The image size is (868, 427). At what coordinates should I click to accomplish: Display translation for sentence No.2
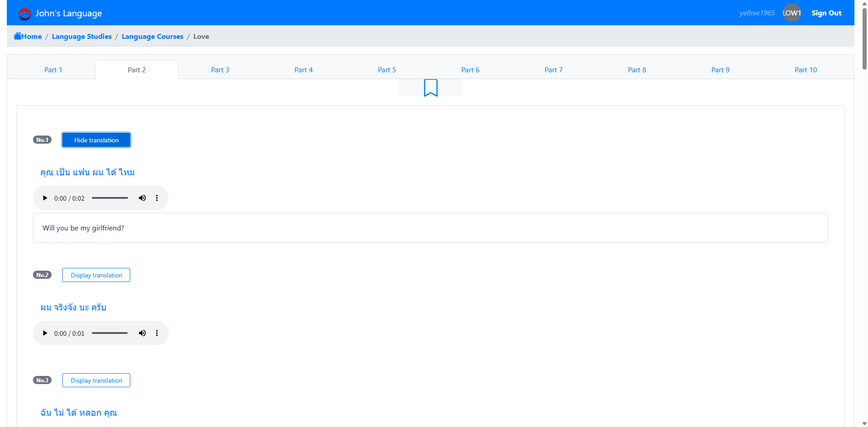96,275
